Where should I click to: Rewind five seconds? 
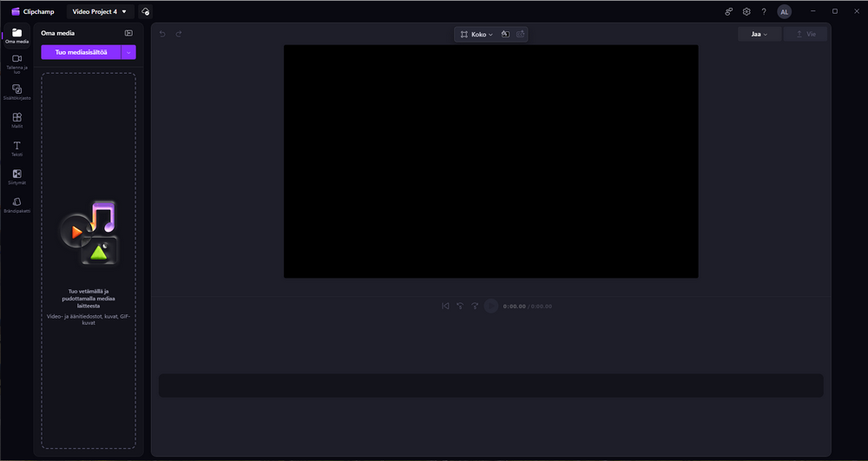coord(459,306)
